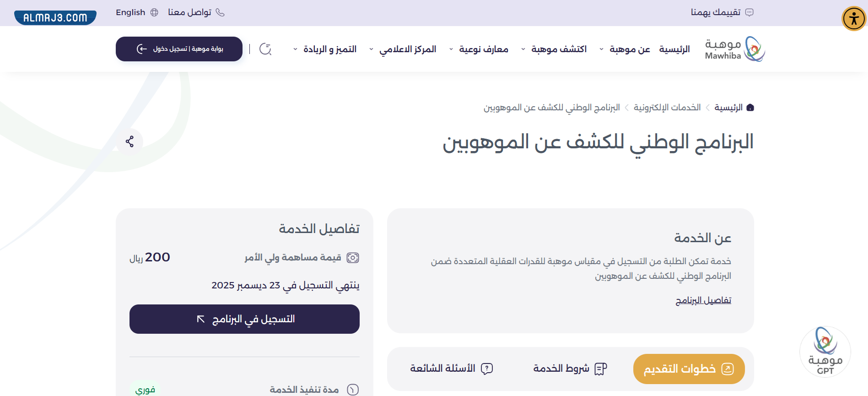Expand the عن موهبة dropdown menu
868x396 pixels.
625,49
